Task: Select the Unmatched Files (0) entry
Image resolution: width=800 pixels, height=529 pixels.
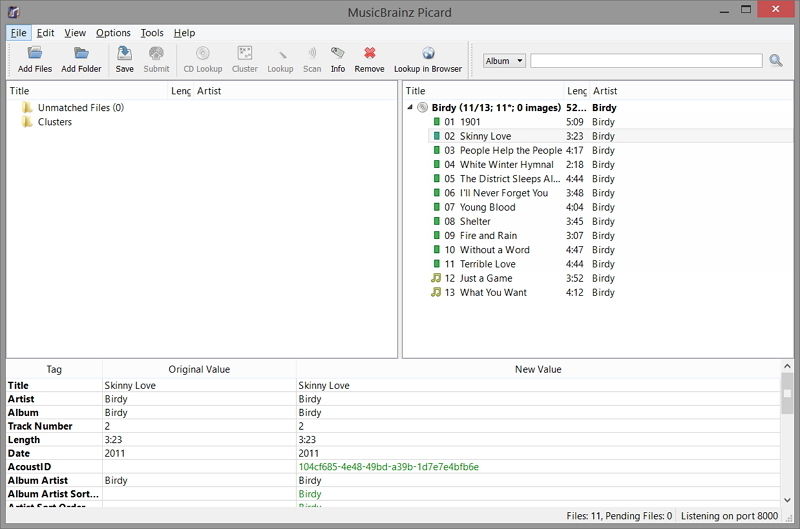Action: [x=81, y=108]
